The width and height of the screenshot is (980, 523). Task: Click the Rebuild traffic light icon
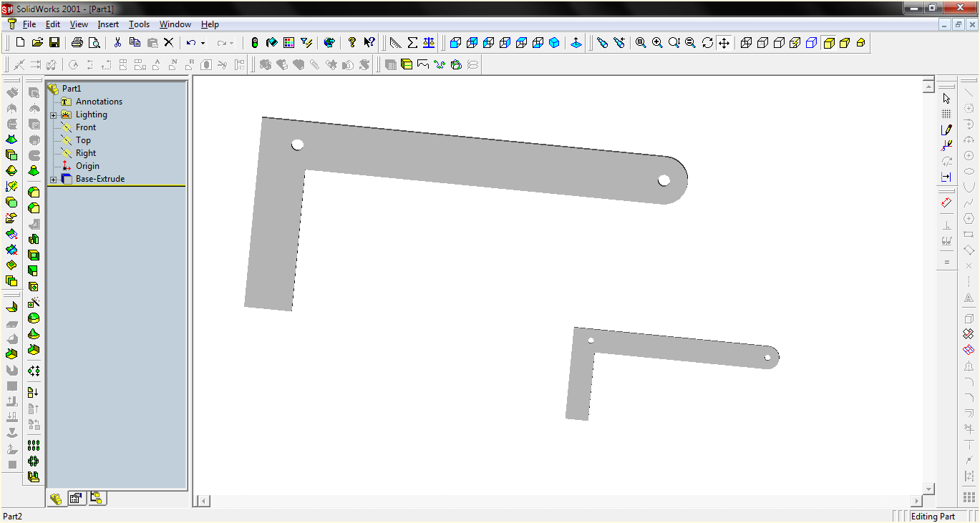click(254, 43)
